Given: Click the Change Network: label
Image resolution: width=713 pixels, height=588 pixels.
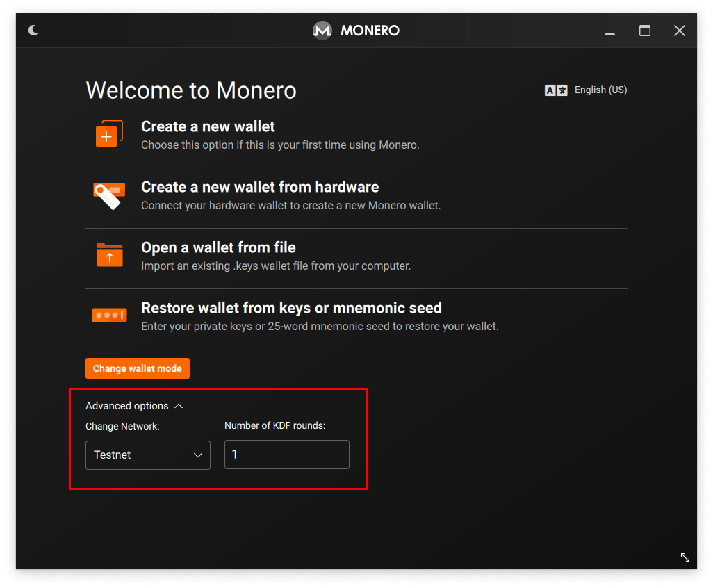Looking at the screenshot, I should 122,426.
